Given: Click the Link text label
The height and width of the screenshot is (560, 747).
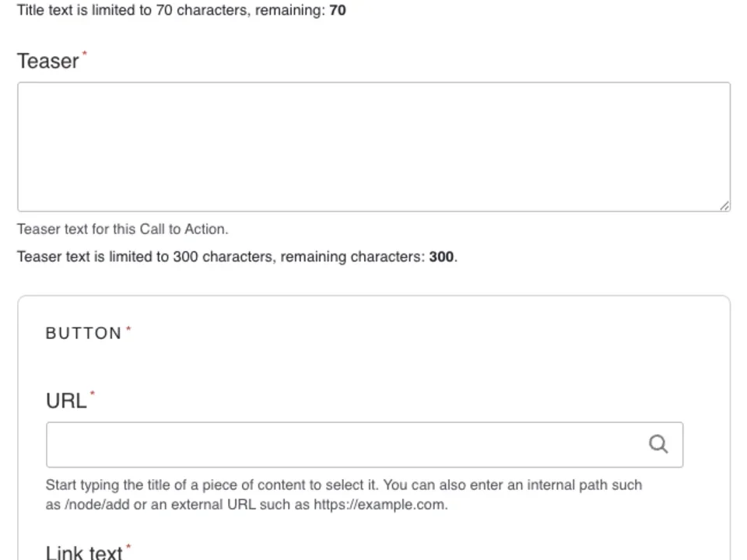Looking at the screenshot, I should 85,551.
